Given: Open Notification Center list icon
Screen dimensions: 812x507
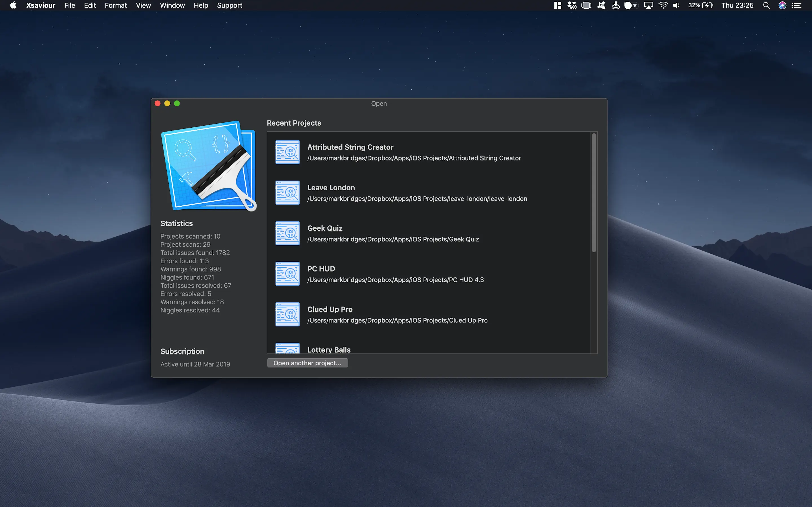Looking at the screenshot, I should tap(797, 5).
